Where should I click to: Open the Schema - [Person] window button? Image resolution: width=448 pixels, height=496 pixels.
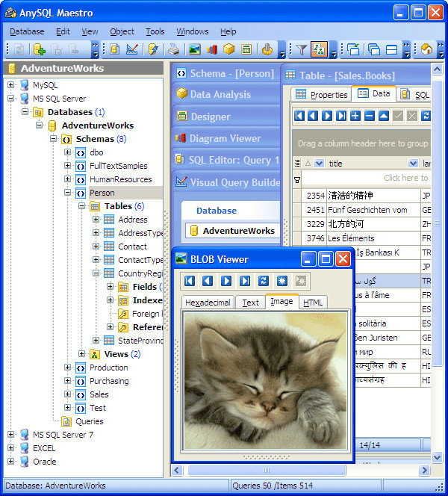click(x=226, y=73)
